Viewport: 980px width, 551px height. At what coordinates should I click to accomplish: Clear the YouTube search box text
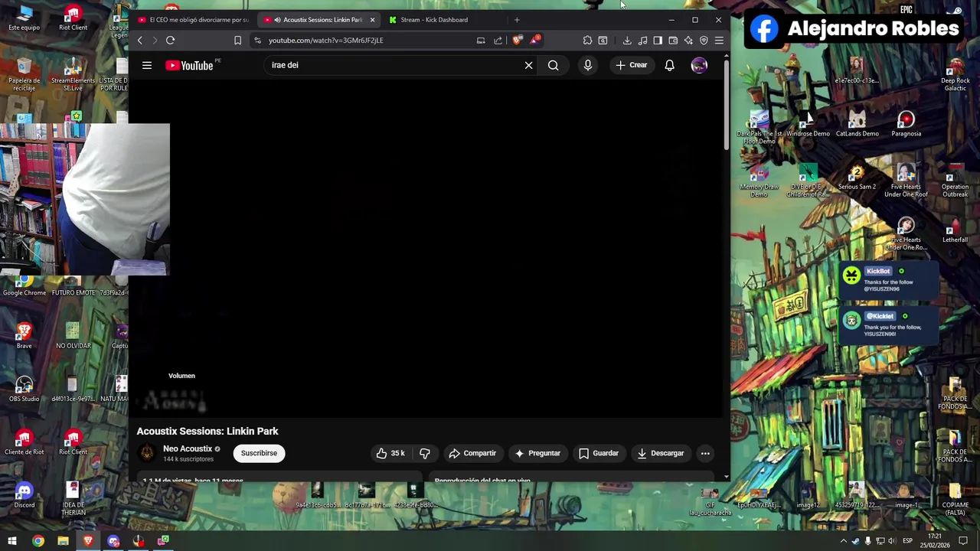(x=528, y=65)
